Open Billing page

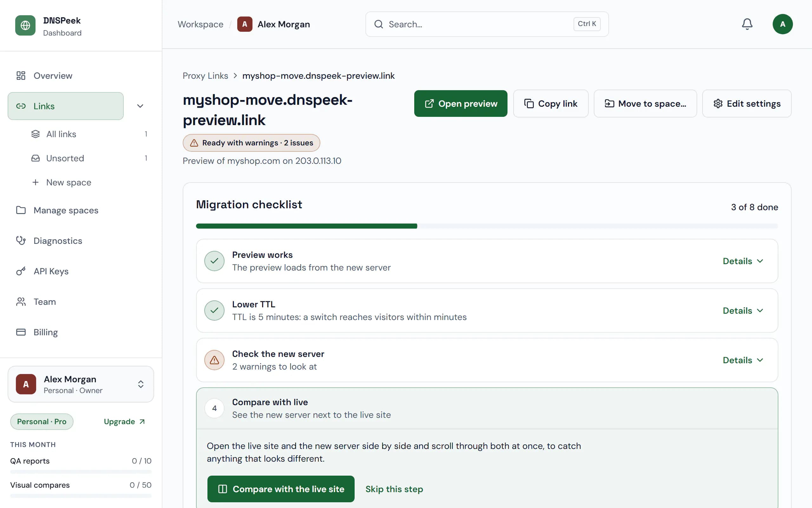(81, 332)
